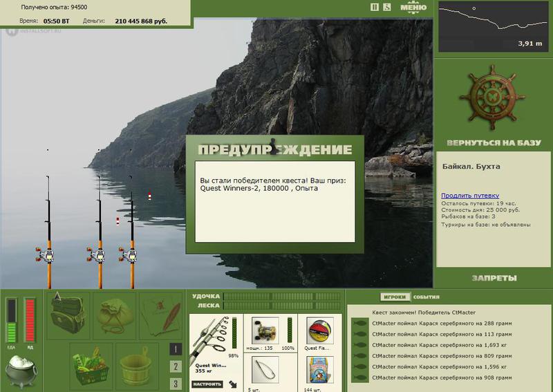Click the ЛЕСКА line tension bar
Image resolution: width=553 pixels, height=392 pixels.
(x=282, y=306)
